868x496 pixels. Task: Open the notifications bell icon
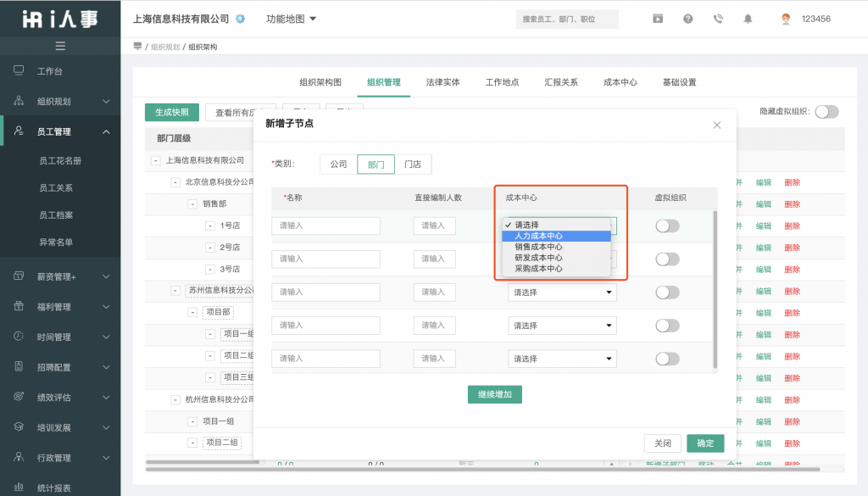tap(748, 19)
